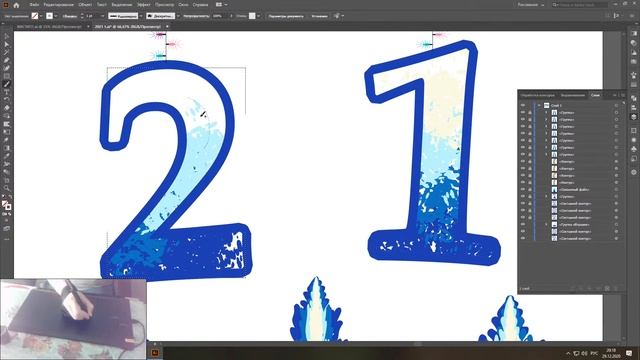
Task: Close the 2021 1.ai document tab
Action: click(x=167, y=27)
